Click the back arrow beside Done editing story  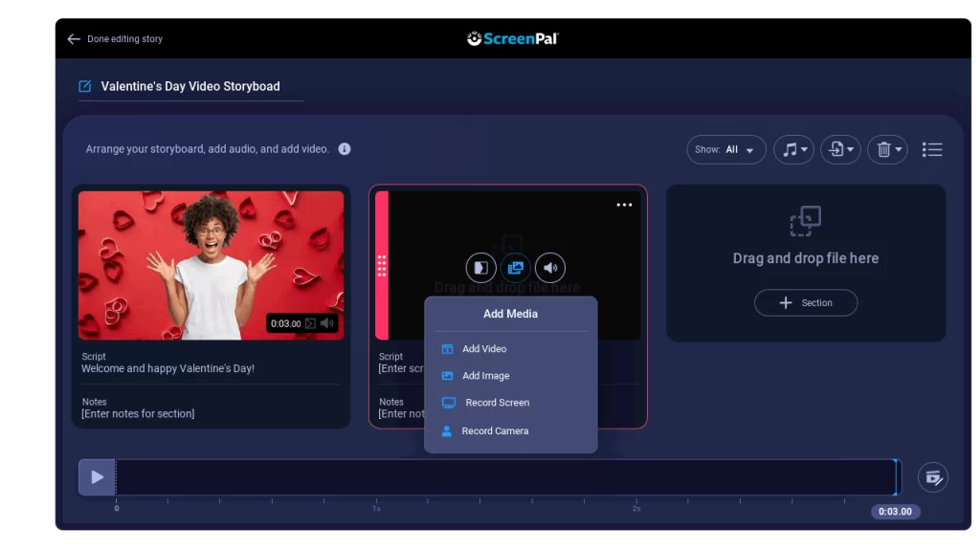tap(74, 38)
